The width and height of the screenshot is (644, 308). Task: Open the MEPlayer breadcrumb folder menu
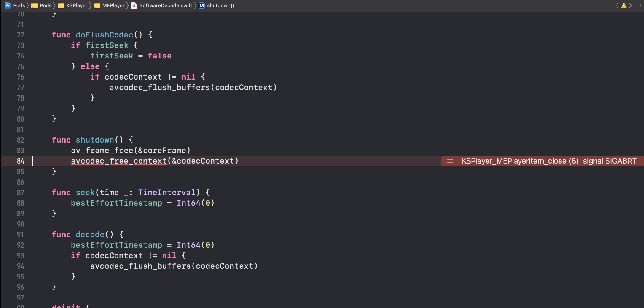(x=113, y=5)
